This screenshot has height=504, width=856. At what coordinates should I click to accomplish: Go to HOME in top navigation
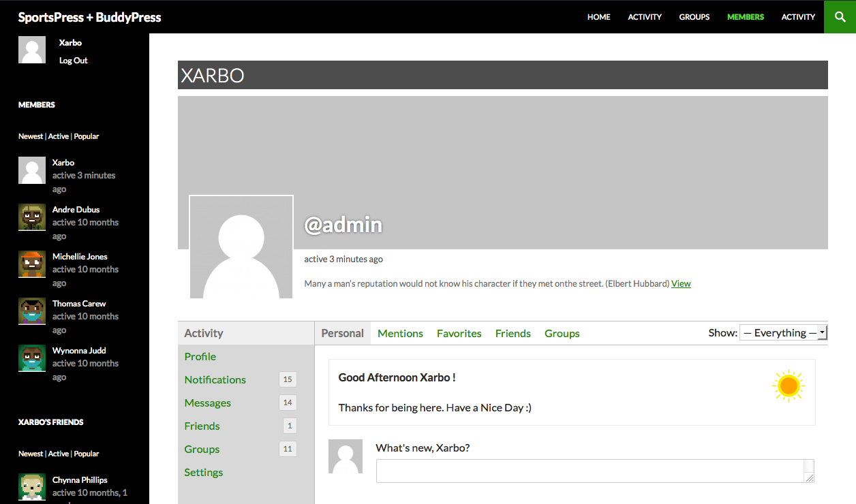click(599, 17)
